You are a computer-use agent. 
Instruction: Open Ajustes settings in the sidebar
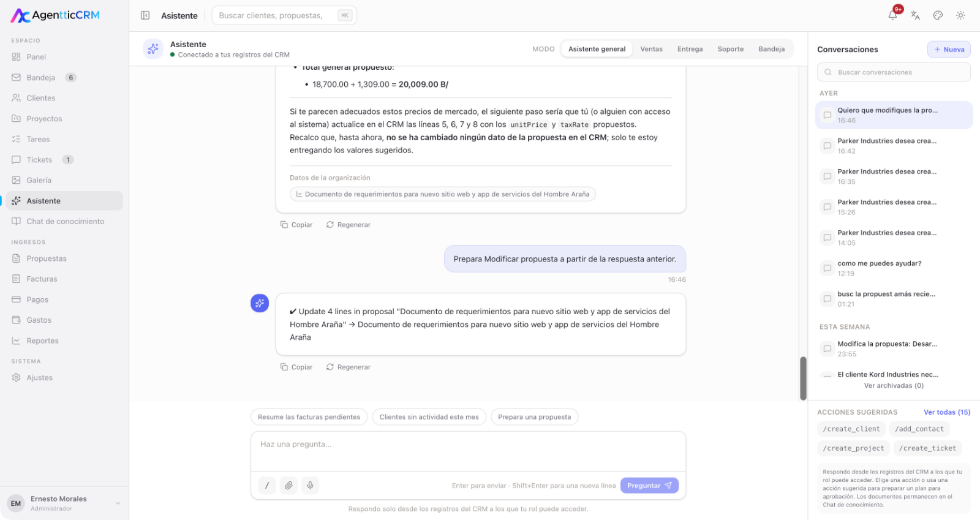tap(64, 377)
